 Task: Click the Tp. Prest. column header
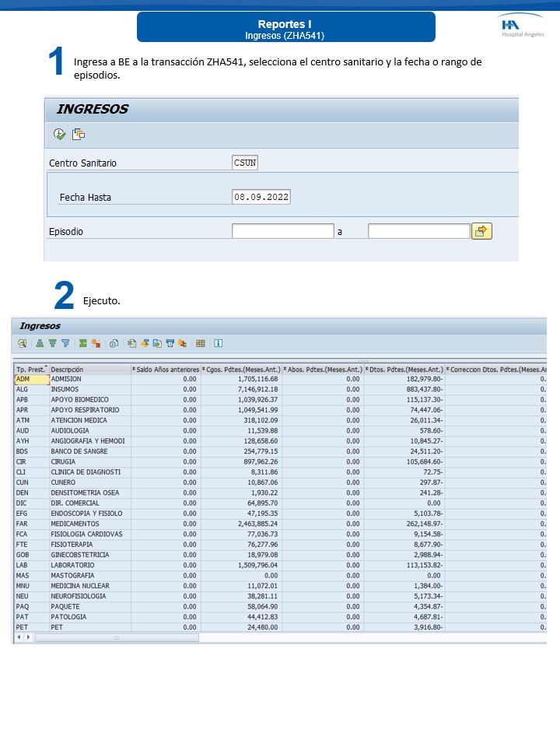(31, 369)
